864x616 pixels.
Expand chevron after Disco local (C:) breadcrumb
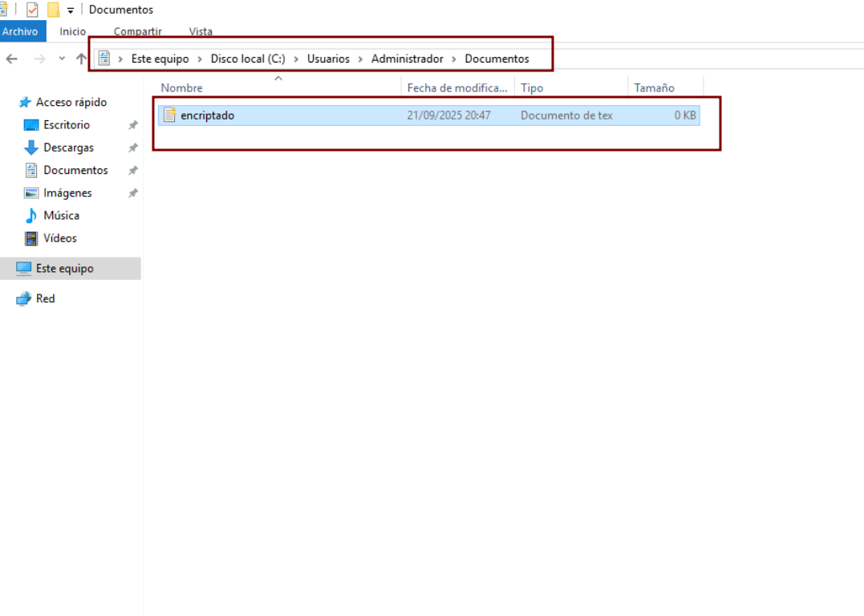pyautogui.click(x=297, y=59)
